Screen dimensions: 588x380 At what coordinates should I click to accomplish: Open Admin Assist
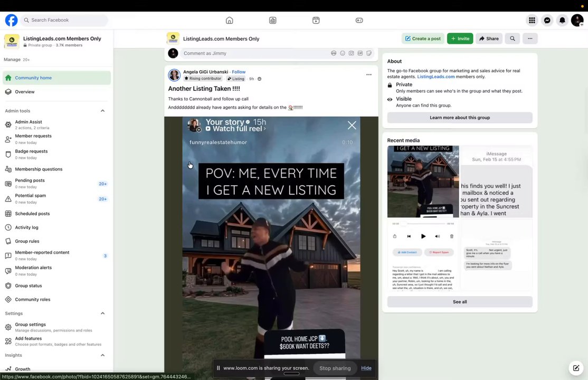click(x=56, y=125)
